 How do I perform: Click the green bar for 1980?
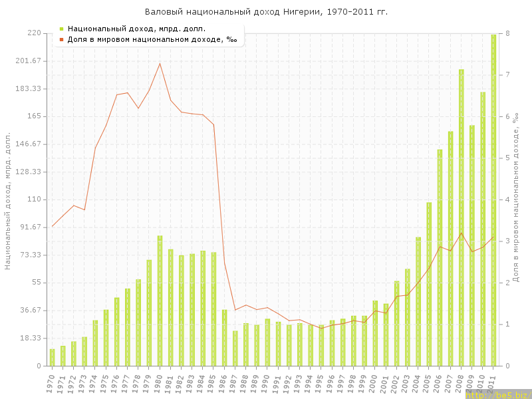point(160,301)
